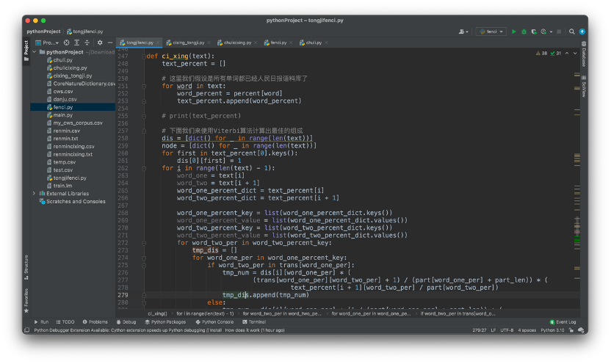Open the Run tool window
The width and height of the screenshot is (611, 364).
(x=41, y=322)
